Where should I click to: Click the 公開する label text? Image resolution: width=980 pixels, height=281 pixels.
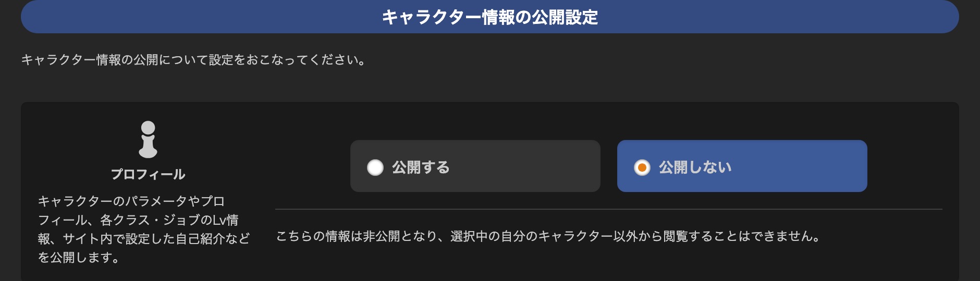coord(421,168)
